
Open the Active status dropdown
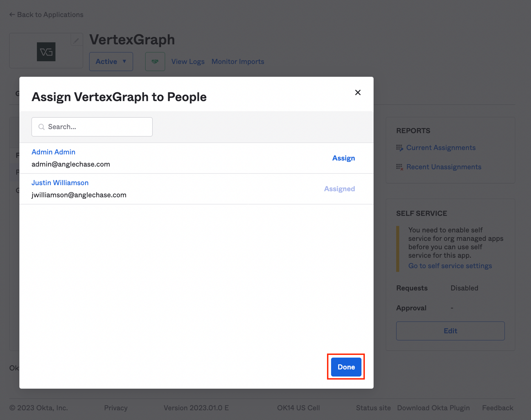(111, 62)
